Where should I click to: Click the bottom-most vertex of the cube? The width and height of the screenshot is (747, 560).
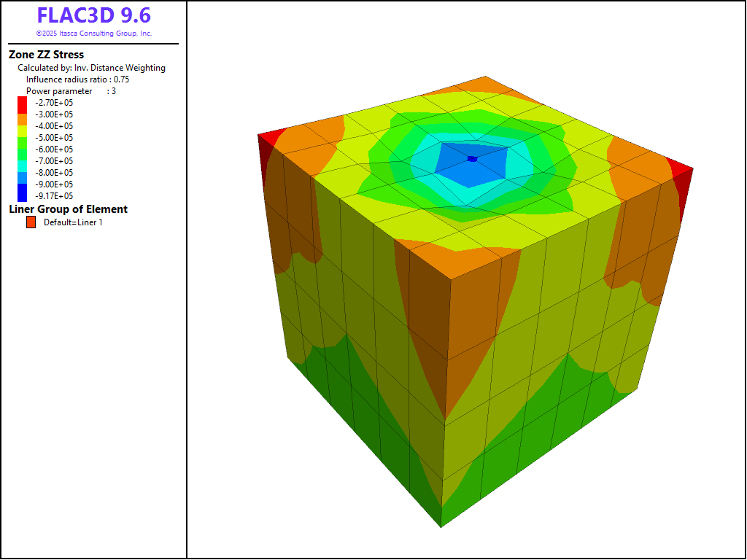(x=441, y=526)
